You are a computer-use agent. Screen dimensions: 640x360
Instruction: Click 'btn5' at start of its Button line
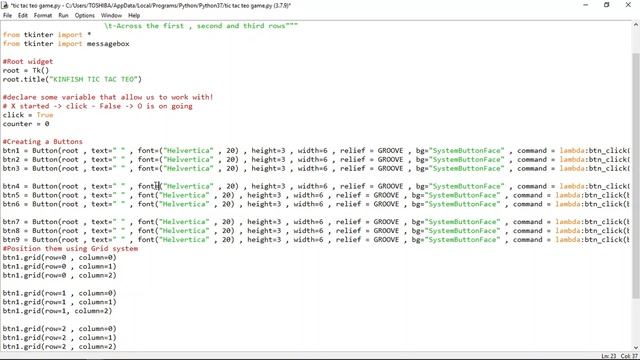coord(11,195)
